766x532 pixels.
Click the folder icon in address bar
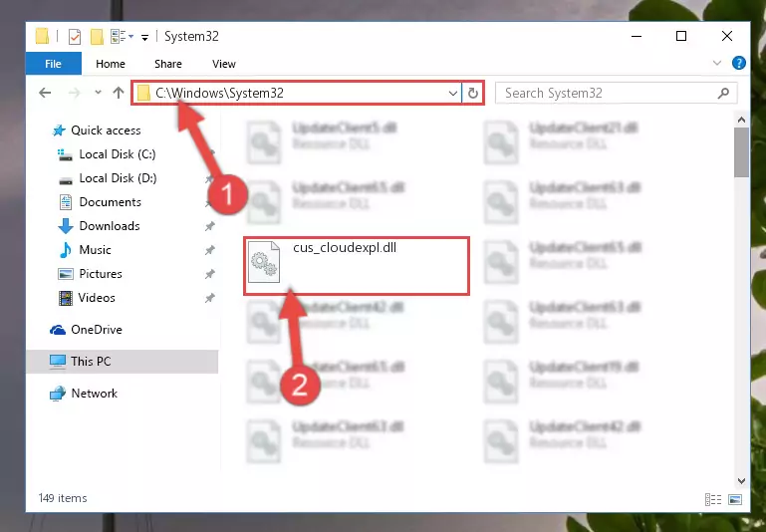tap(143, 93)
